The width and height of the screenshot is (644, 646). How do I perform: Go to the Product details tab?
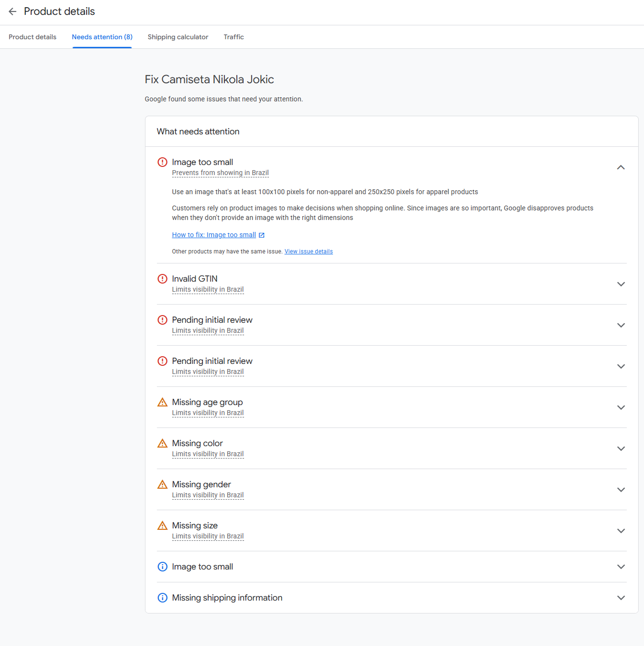click(x=33, y=37)
